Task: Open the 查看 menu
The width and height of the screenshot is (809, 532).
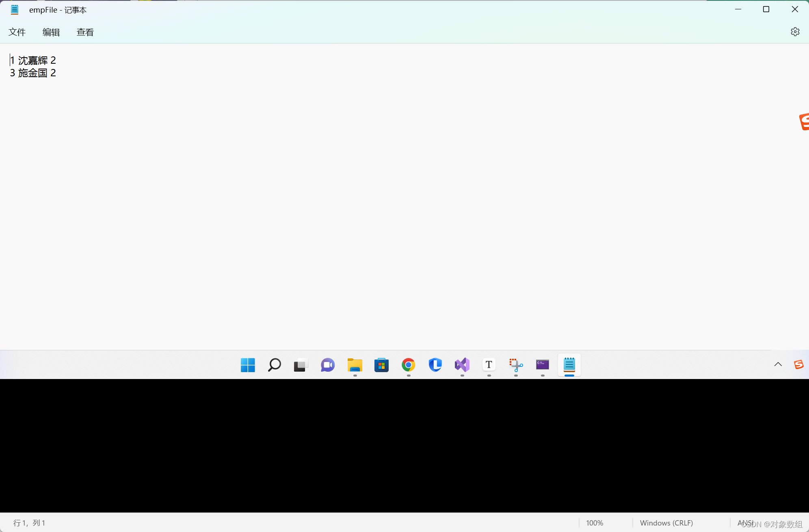Action: click(85, 32)
